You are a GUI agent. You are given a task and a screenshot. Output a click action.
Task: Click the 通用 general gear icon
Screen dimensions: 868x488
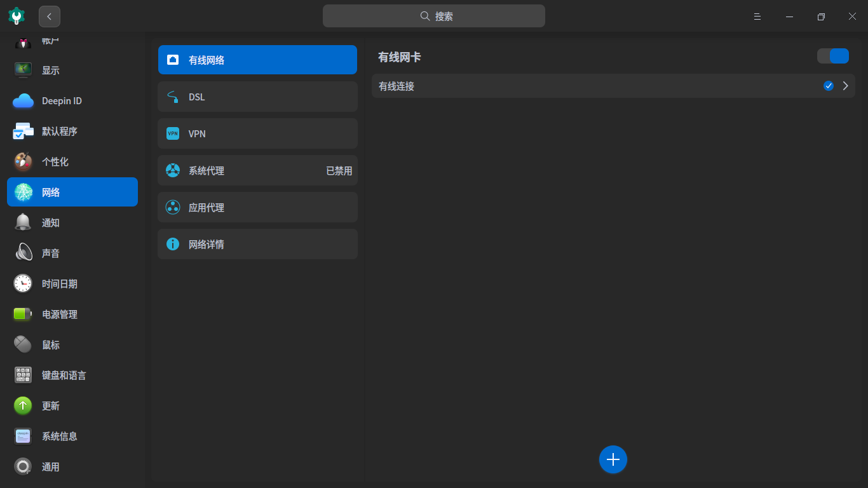24,466
